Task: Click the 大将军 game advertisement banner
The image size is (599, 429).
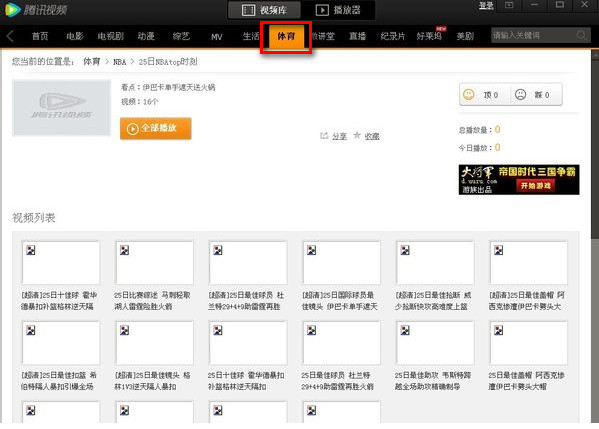Action: pyautogui.click(x=519, y=180)
